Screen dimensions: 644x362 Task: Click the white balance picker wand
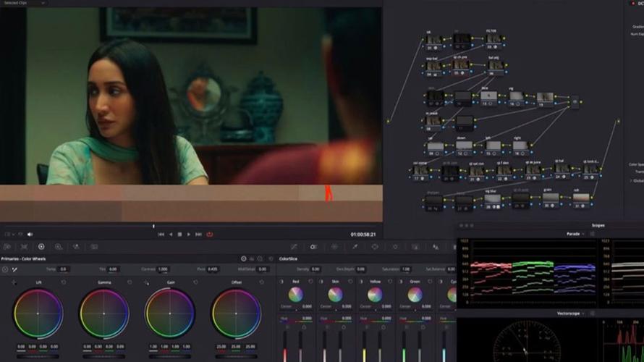[14, 269]
